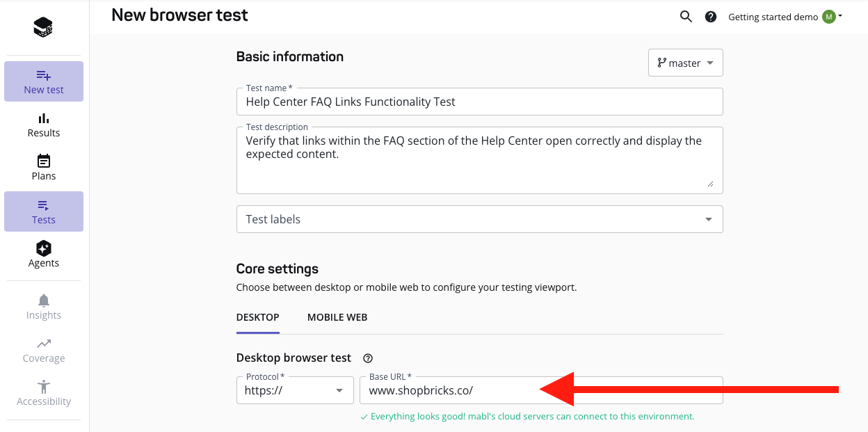Click the "Basic information" heading
Image resolution: width=868 pixels, height=432 pixels.
290,56
